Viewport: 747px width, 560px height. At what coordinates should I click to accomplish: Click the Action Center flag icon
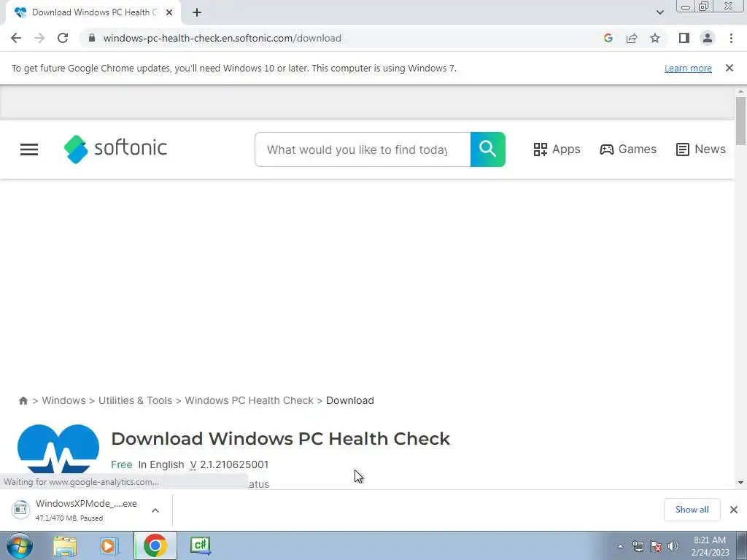click(x=656, y=547)
